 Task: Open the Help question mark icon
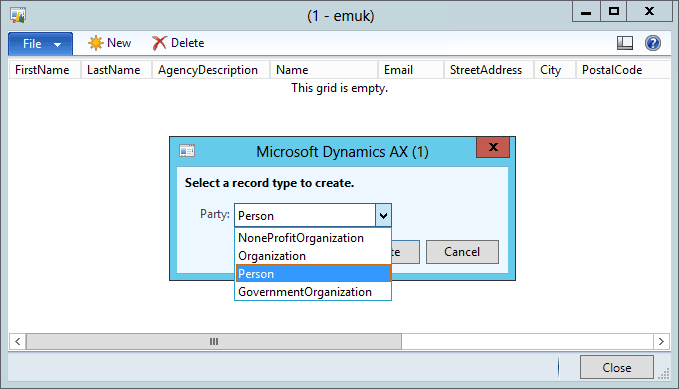[653, 43]
